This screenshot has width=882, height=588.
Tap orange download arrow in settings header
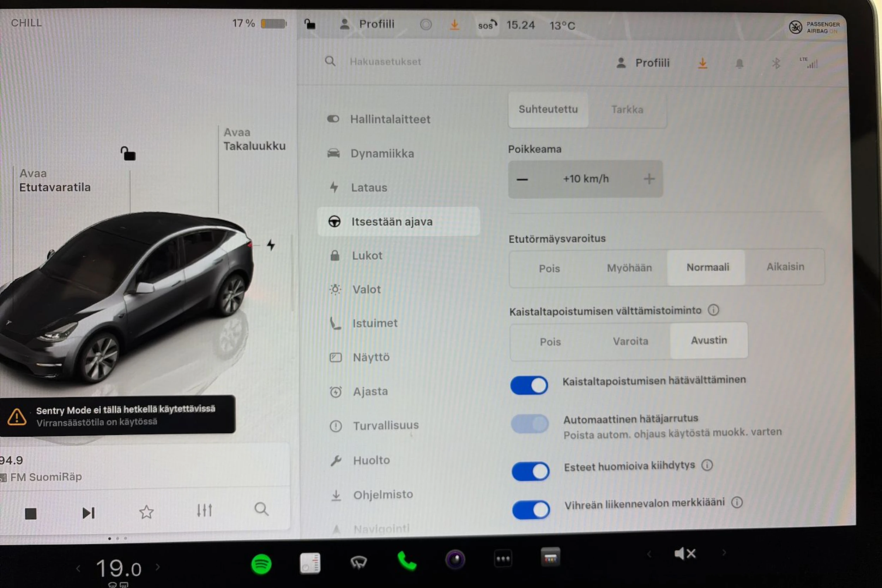702,63
